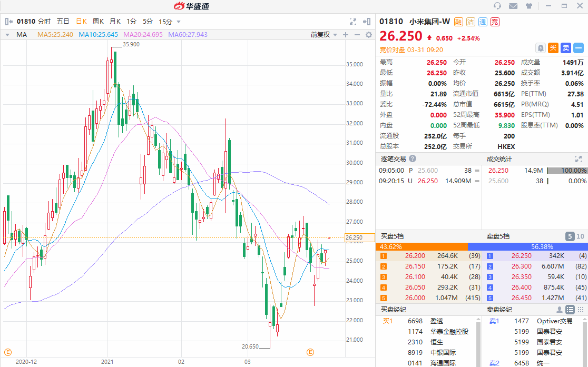Viewport: 588px width, 367px height.
Task: Click the 通 Stock Connect badge
Action: click(x=483, y=22)
